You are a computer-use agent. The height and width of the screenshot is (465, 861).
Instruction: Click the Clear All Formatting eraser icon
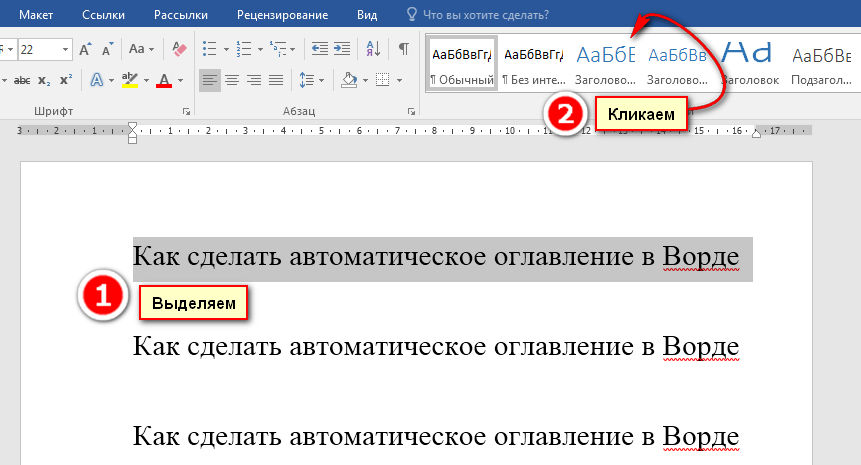click(179, 49)
